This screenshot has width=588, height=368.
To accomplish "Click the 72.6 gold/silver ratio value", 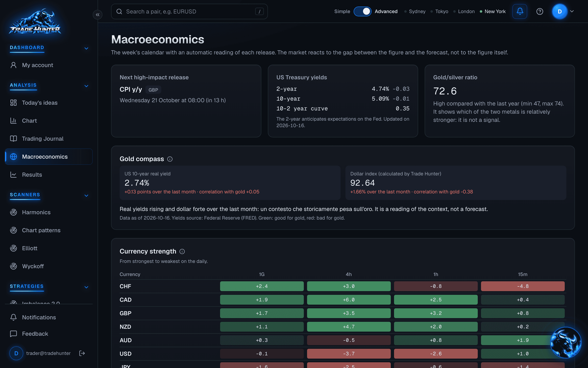I will [x=445, y=91].
